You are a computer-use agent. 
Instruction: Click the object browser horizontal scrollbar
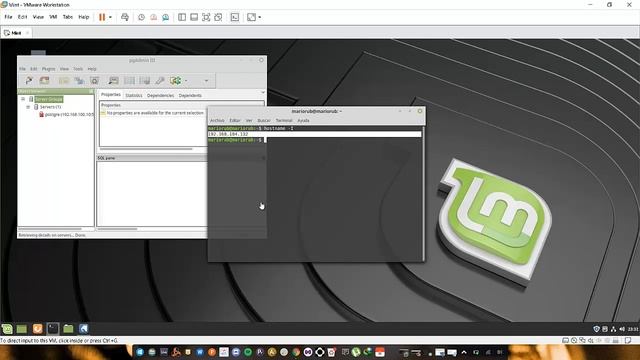pyautogui.click(x=50, y=229)
